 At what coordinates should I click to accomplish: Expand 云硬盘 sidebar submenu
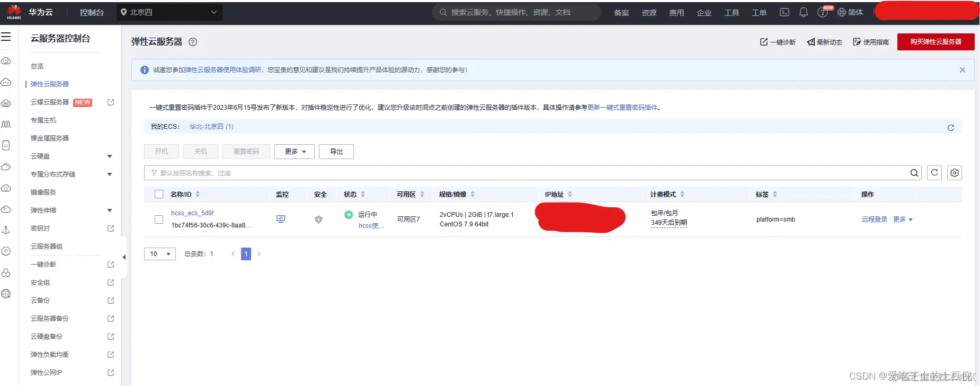pyautogui.click(x=110, y=156)
